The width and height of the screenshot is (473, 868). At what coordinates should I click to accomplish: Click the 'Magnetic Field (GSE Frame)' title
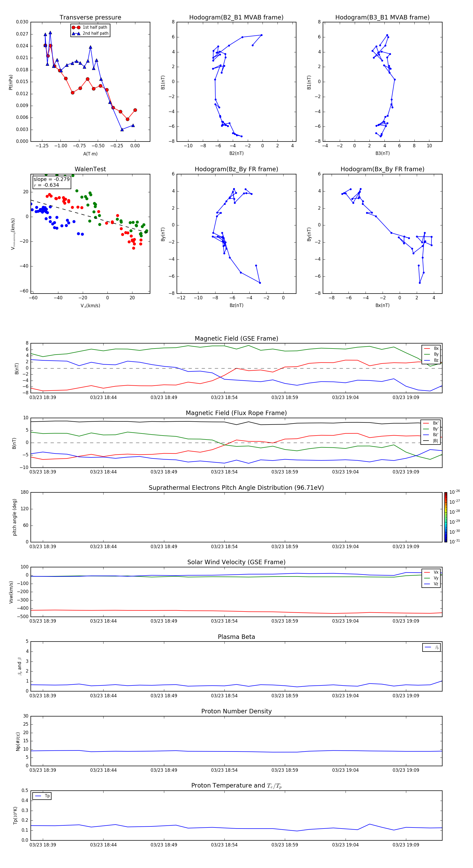pos(236,339)
